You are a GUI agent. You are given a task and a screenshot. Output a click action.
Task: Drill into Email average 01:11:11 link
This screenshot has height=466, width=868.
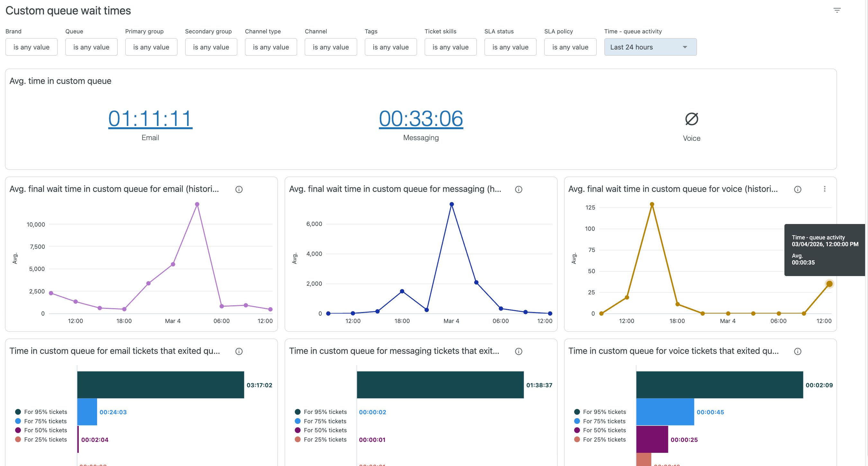(x=150, y=119)
